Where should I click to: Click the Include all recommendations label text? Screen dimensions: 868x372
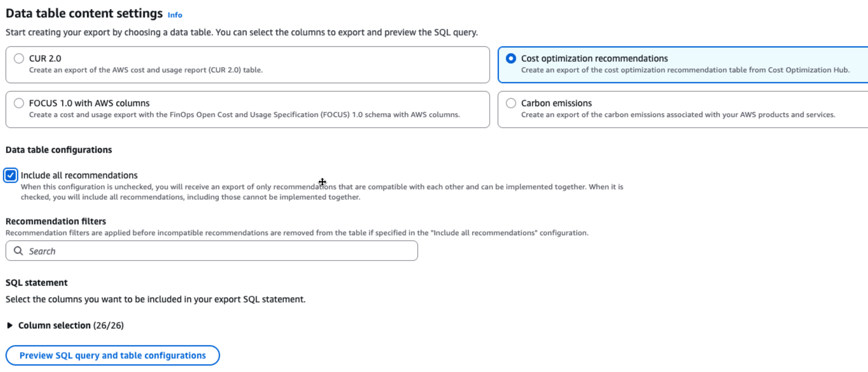79,175
